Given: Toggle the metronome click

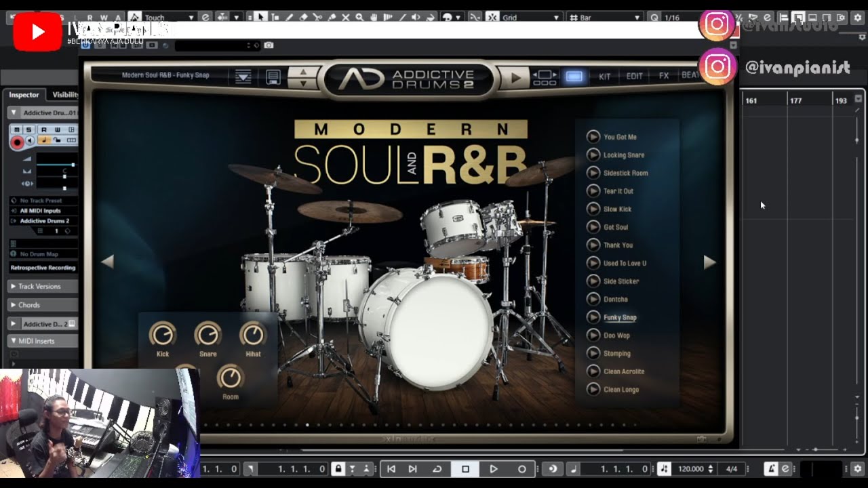Looking at the screenshot, I should (772, 469).
